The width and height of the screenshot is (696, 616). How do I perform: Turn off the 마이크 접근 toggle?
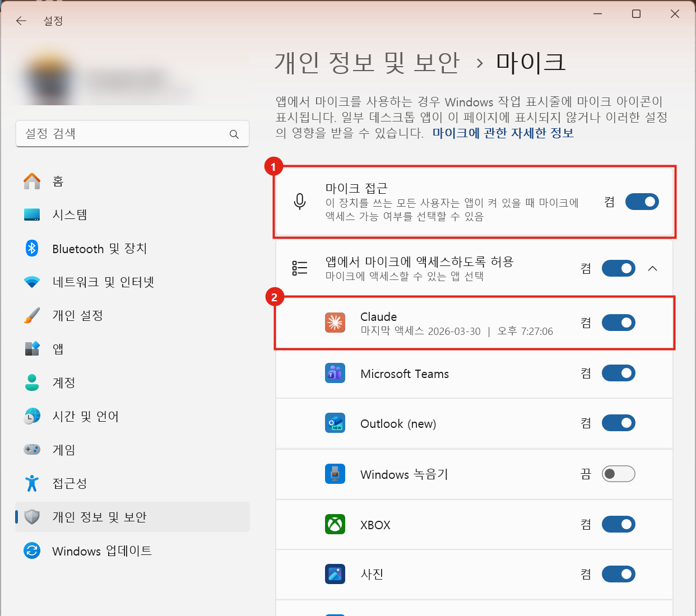tap(642, 202)
